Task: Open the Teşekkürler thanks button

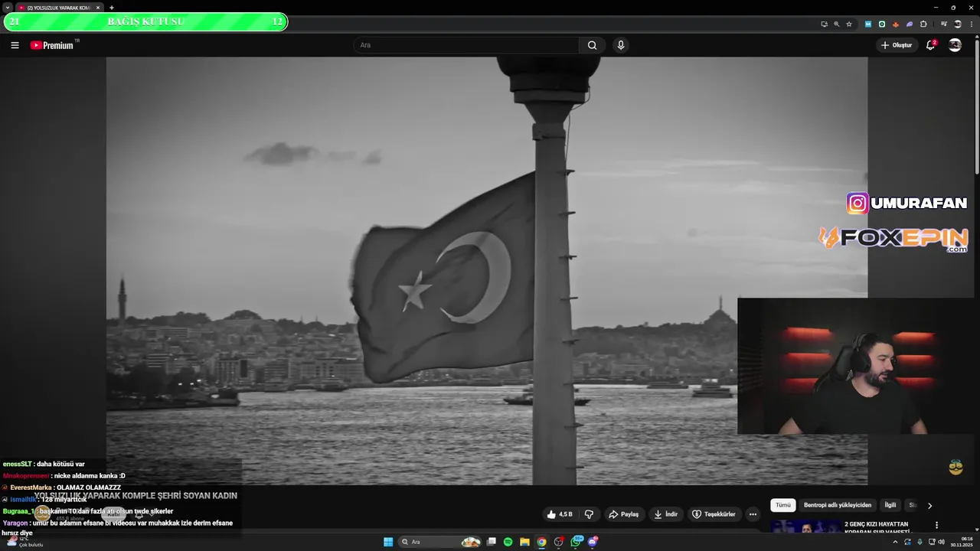Action: tap(714, 514)
